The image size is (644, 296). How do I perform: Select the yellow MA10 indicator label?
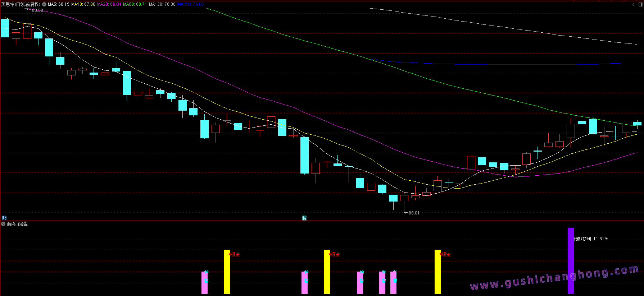pyautogui.click(x=83, y=4)
